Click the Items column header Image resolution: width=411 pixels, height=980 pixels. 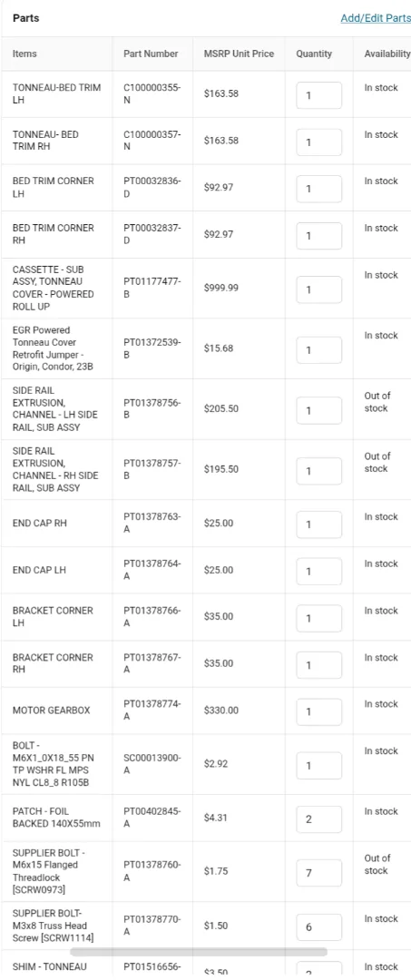[25, 54]
